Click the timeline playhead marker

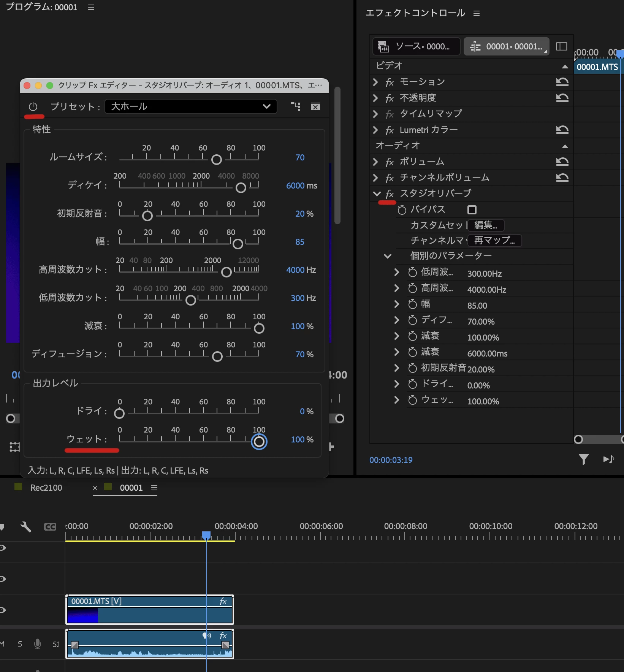click(x=206, y=535)
